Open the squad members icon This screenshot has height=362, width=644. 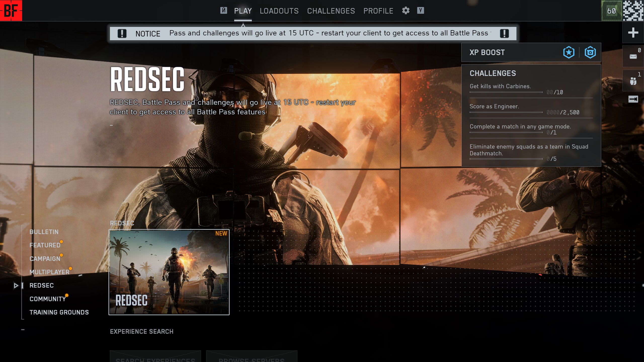click(633, 81)
